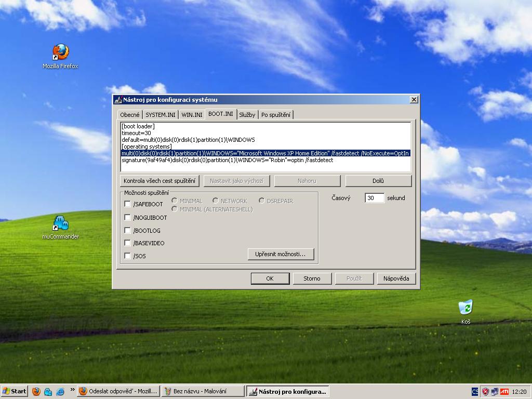532x399 pixels.
Task: Launch Firefox from the quick launch bar
Action: point(36,392)
